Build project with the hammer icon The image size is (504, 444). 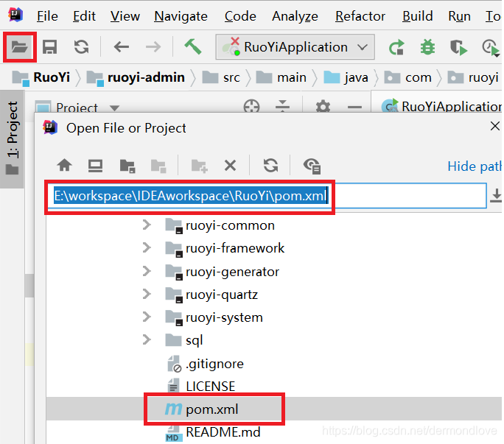[193, 47]
